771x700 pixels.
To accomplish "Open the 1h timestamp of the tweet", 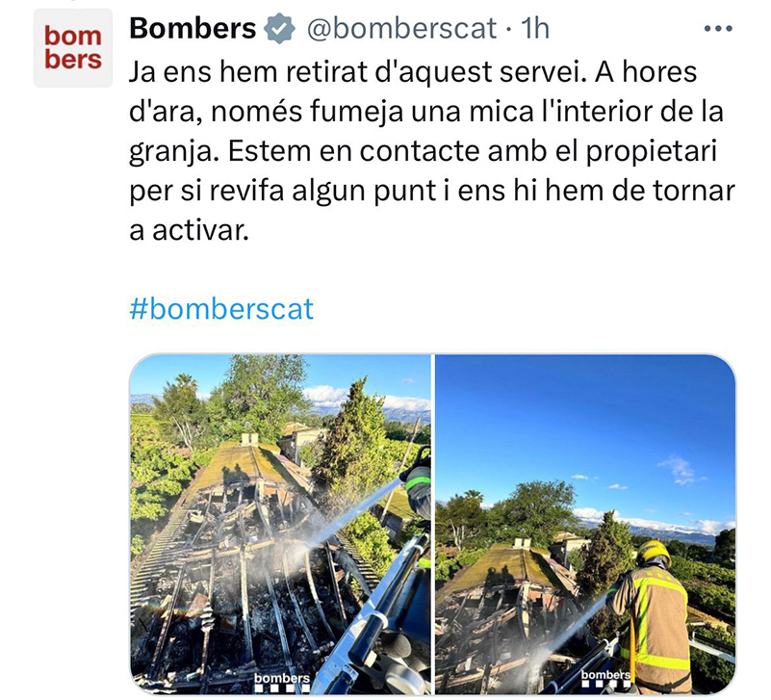I will click(x=534, y=28).
